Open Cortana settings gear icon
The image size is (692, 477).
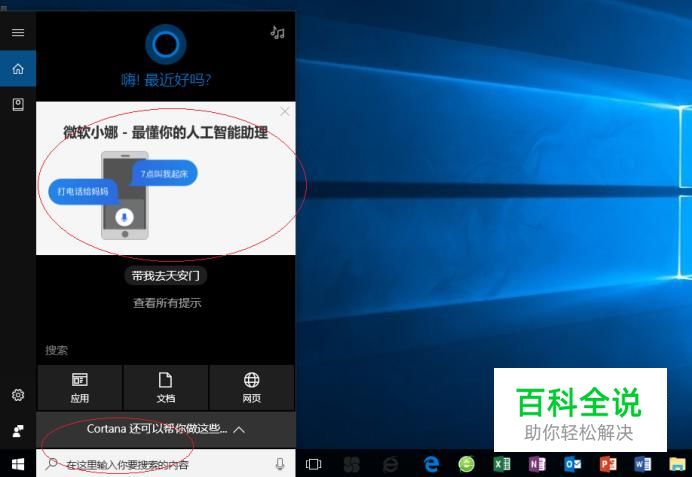coord(18,394)
